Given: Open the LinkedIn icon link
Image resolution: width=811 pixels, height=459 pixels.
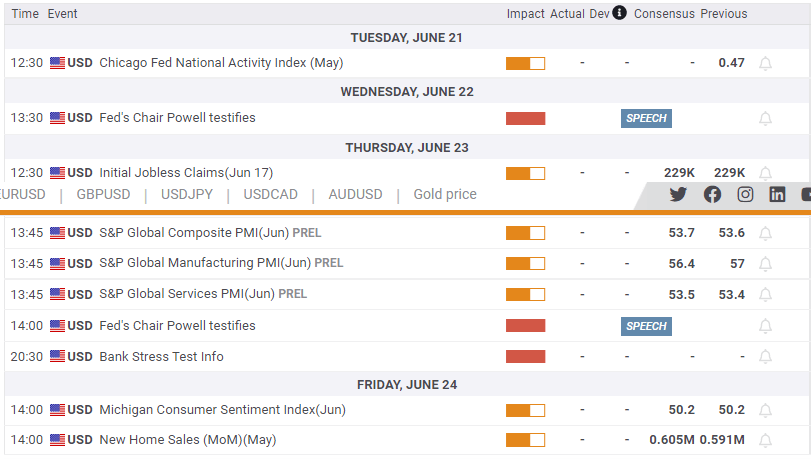Looking at the screenshot, I should click(777, 194).
